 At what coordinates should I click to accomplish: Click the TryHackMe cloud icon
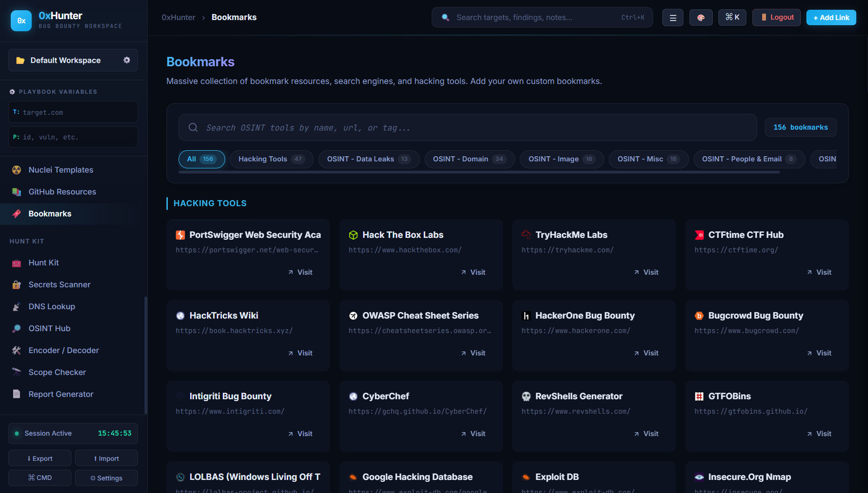(x=526, y=235)
